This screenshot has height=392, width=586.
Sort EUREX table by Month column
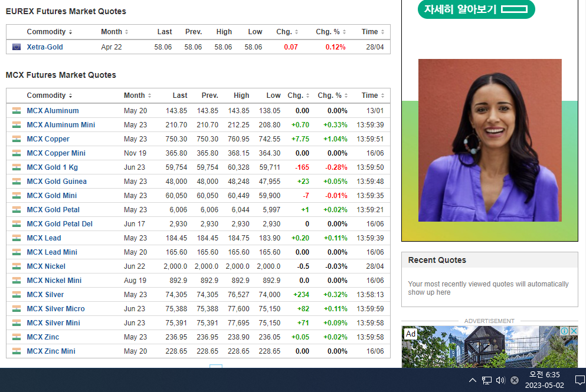pos(114,32)
